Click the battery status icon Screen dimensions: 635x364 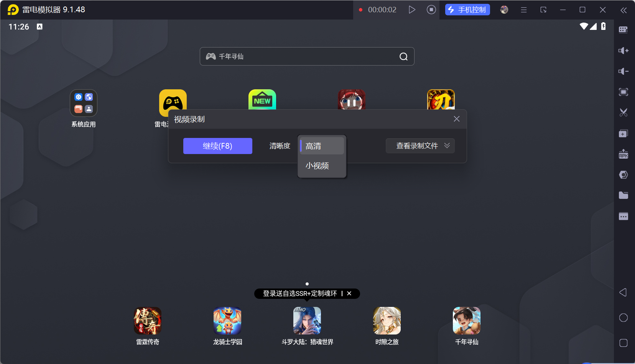[604, 26]
